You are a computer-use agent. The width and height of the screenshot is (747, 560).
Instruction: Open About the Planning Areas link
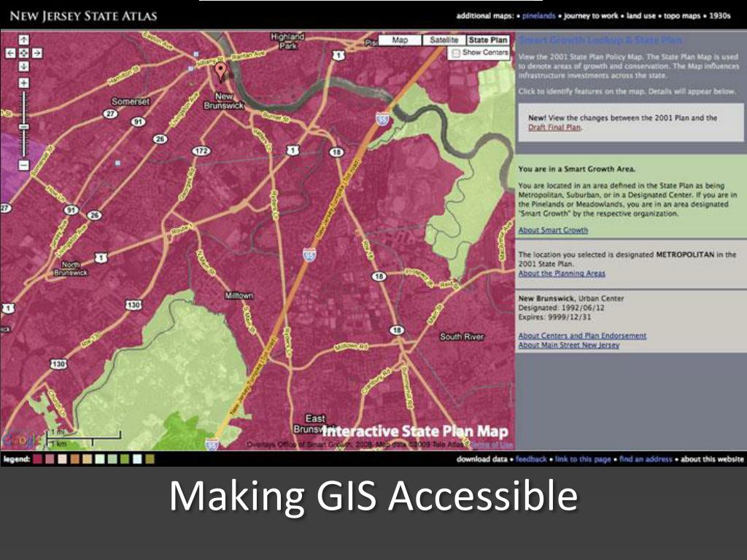tap(562, 273)
